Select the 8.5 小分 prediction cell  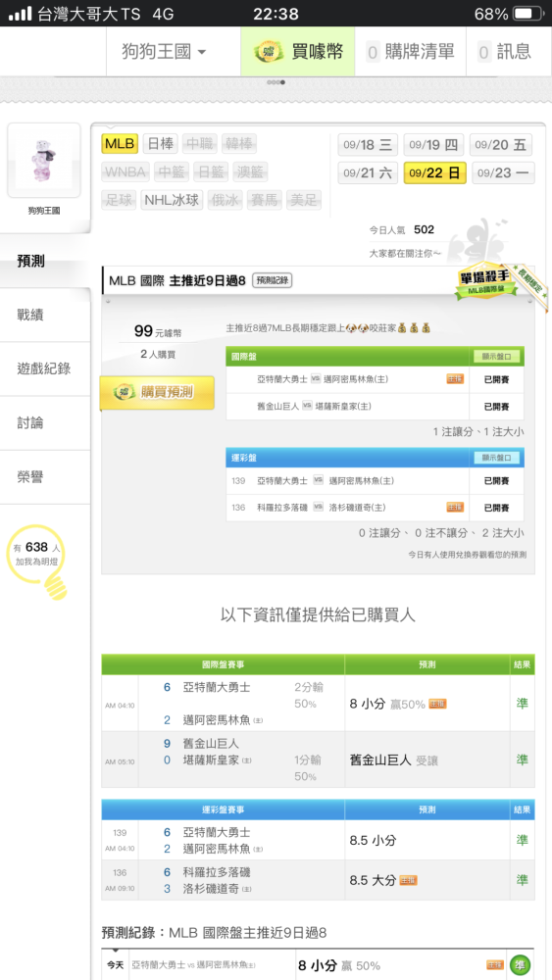427,840
